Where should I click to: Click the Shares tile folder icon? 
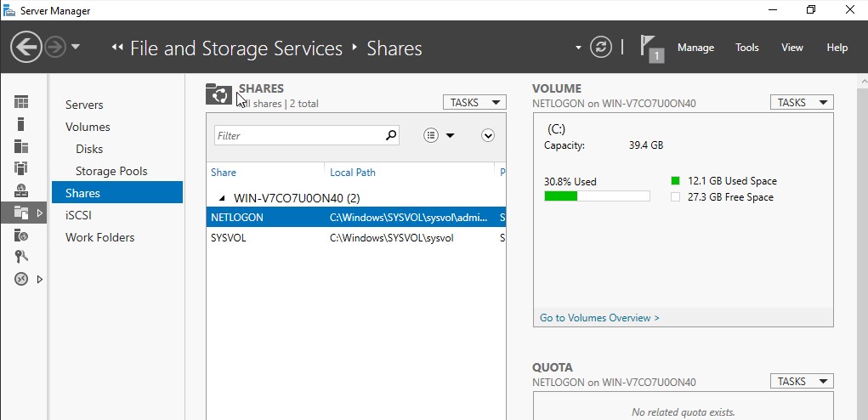[218, 94]
